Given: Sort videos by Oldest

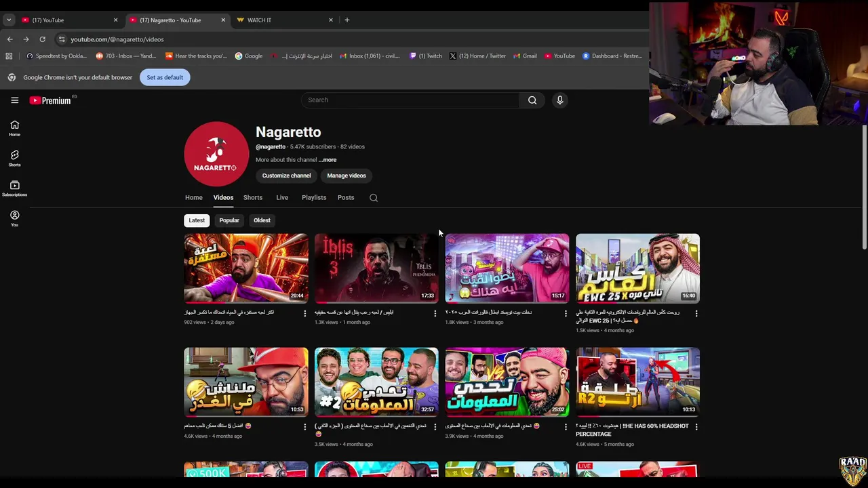Looking at the screenshot, I should [x=262, y=220].
